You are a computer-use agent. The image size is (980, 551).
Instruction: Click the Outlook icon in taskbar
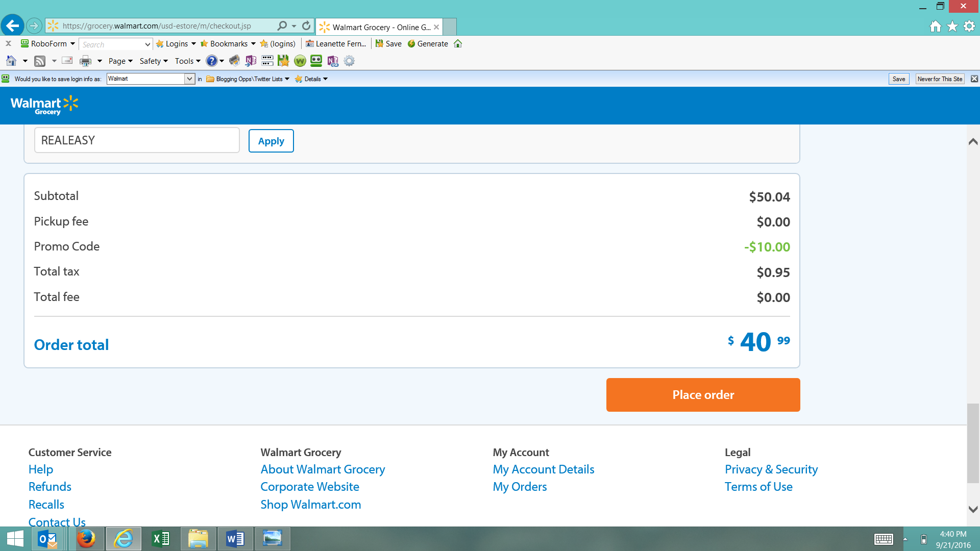click(48, 538)
